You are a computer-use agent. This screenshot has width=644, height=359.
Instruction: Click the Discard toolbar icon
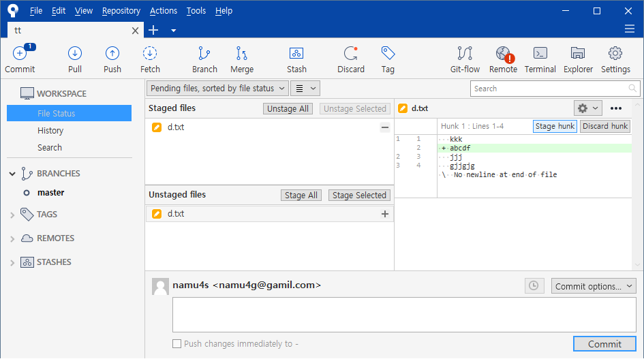point(351,59)
